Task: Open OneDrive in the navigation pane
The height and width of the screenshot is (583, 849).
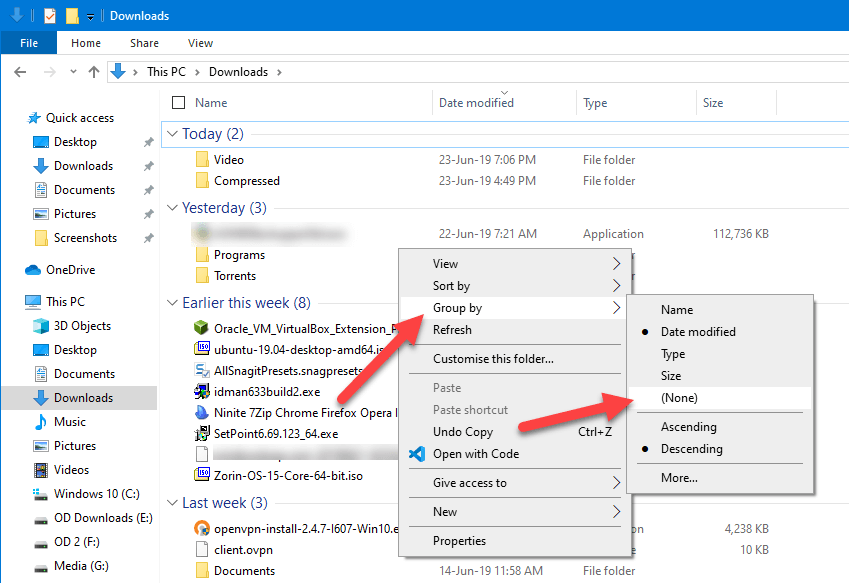Action: pos(70,270)
